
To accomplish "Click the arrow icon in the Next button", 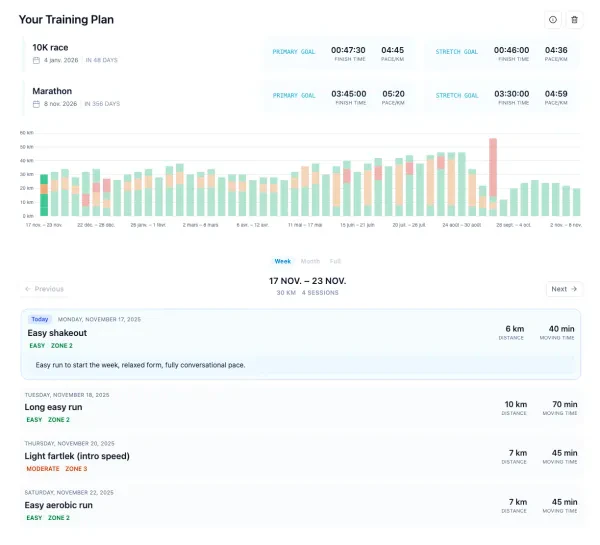I will click(574, 289).
